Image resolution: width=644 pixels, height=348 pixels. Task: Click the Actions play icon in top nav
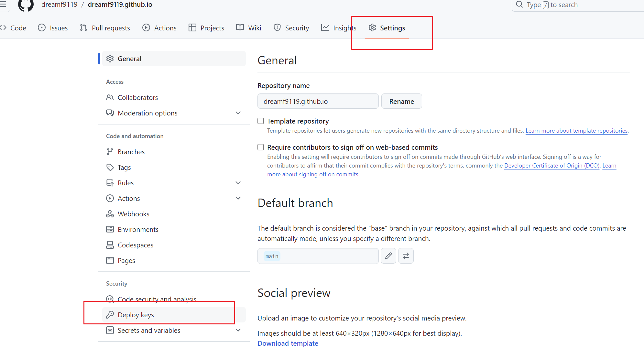pyautogui.click(x=146, y=28)
